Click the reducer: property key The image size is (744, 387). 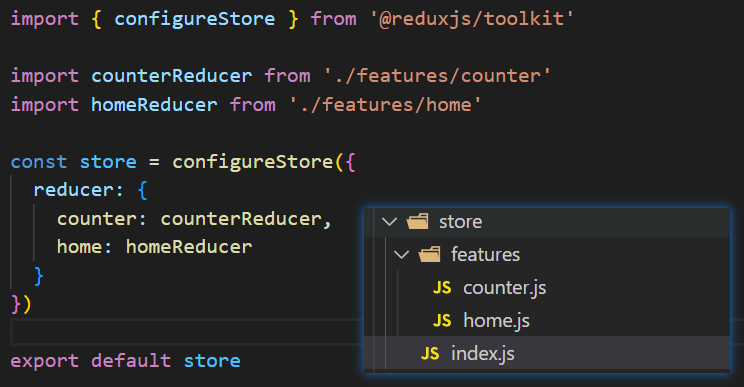tap(78, 190)
